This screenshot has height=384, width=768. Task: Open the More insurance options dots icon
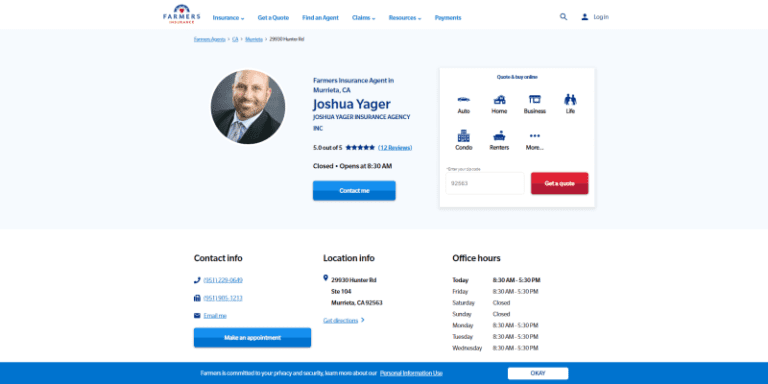pos(534,136)
